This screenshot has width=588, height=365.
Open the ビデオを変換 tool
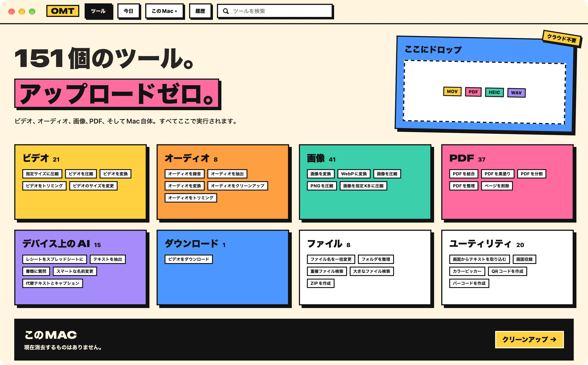[115, 174]
